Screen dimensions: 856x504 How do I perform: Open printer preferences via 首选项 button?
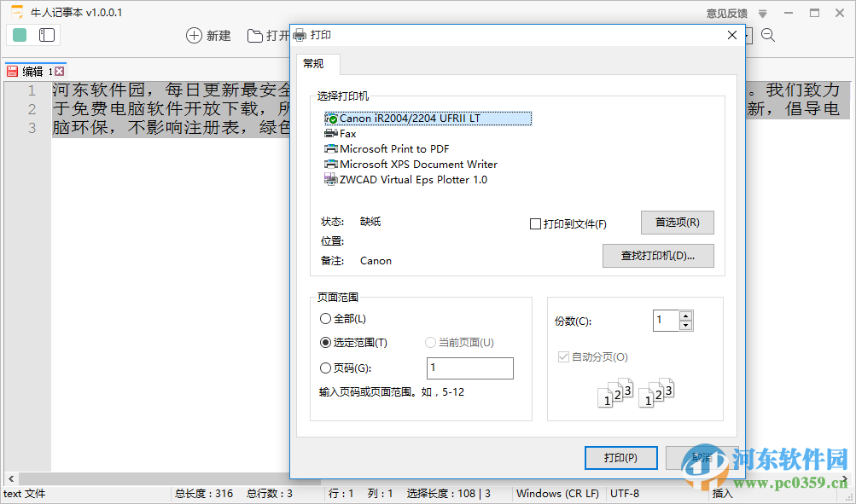point(677,222)
